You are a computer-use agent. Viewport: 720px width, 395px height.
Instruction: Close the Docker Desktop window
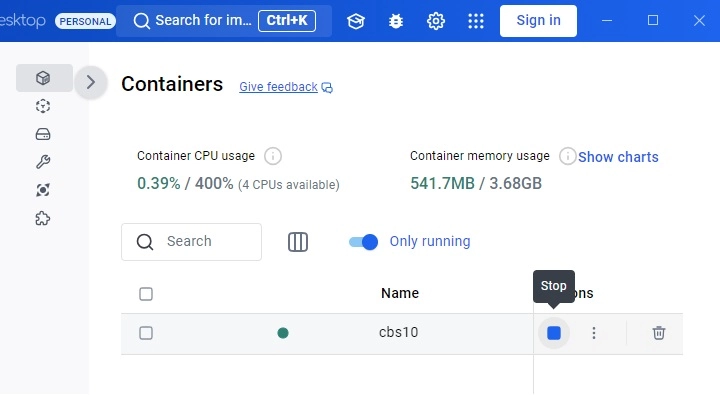tap(699, 21)
